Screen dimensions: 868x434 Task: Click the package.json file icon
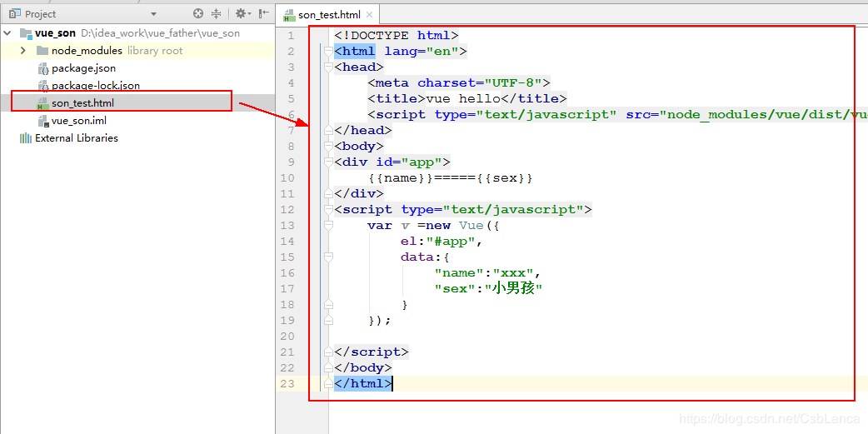coord(43,68)
